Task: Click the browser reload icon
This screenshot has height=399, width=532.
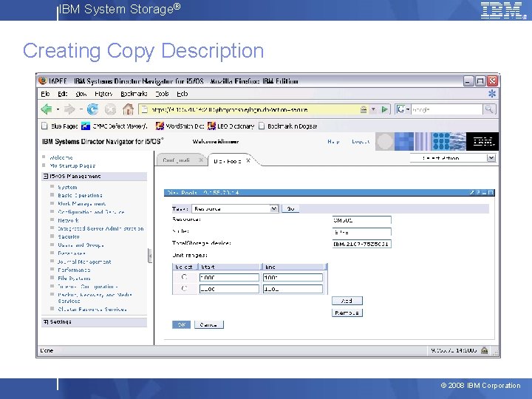Action: (x=92, y=109)
